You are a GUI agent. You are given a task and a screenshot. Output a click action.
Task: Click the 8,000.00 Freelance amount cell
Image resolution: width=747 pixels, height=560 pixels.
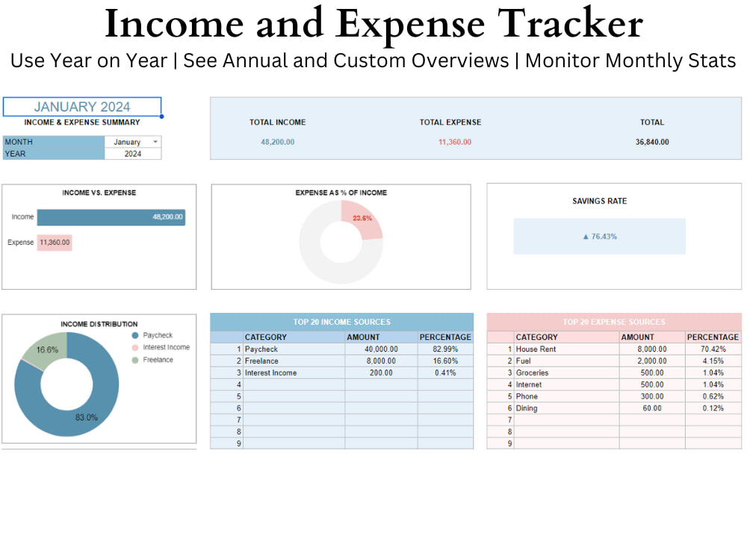(x=381, y=361)
